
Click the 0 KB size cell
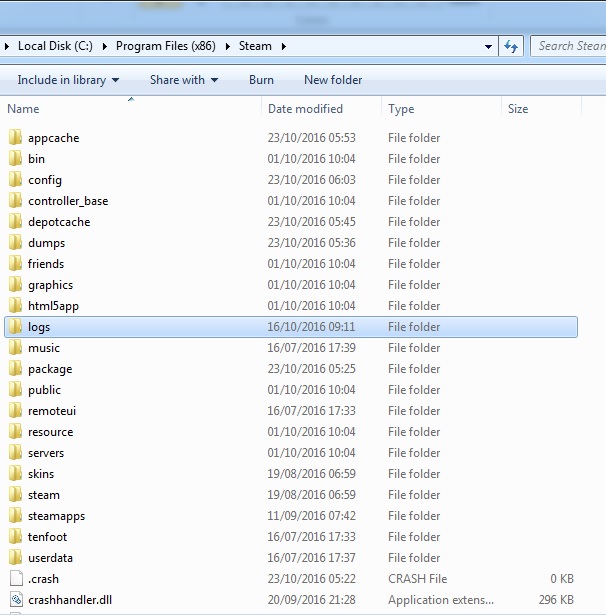pos(562,579)
